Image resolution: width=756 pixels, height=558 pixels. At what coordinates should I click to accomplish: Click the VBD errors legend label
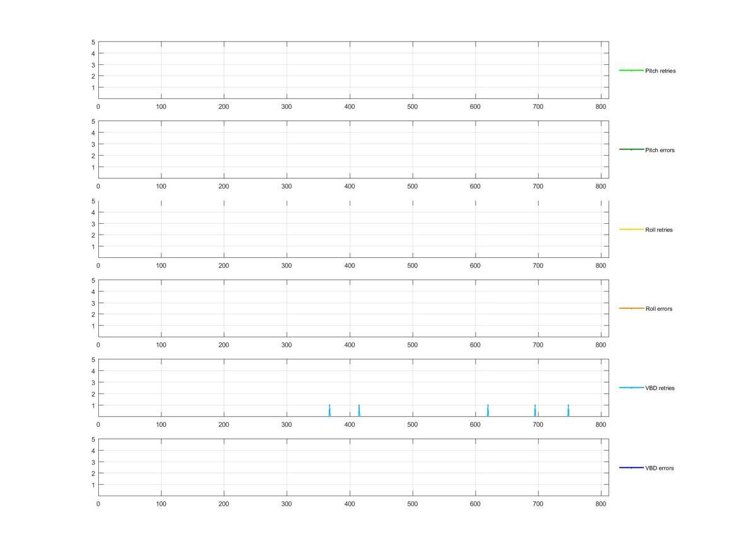pyautogui.click(x=660, y=468)
